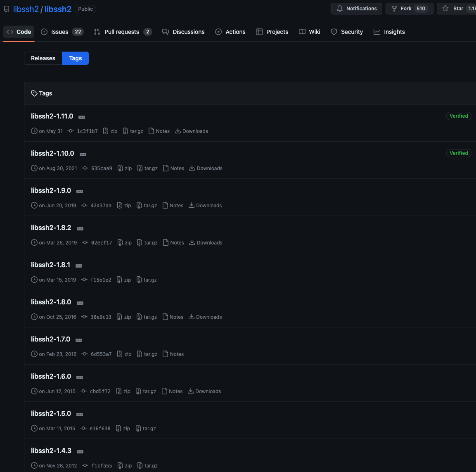Expand details ellipsis for libssh2-1.5.0
The image size is (476, 472).
tap(80, 415)
